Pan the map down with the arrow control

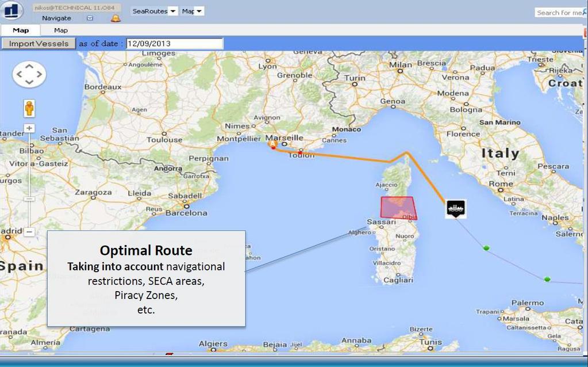(29, 82)
